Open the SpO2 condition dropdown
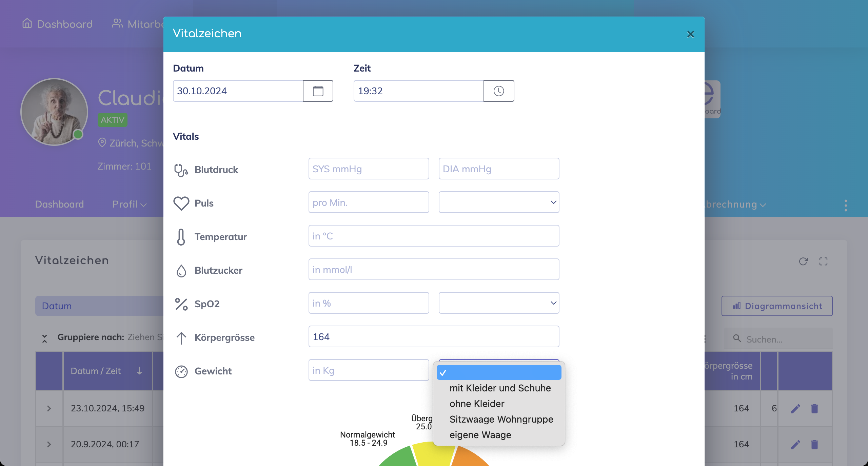868x466 pixels. coord(498,303)
